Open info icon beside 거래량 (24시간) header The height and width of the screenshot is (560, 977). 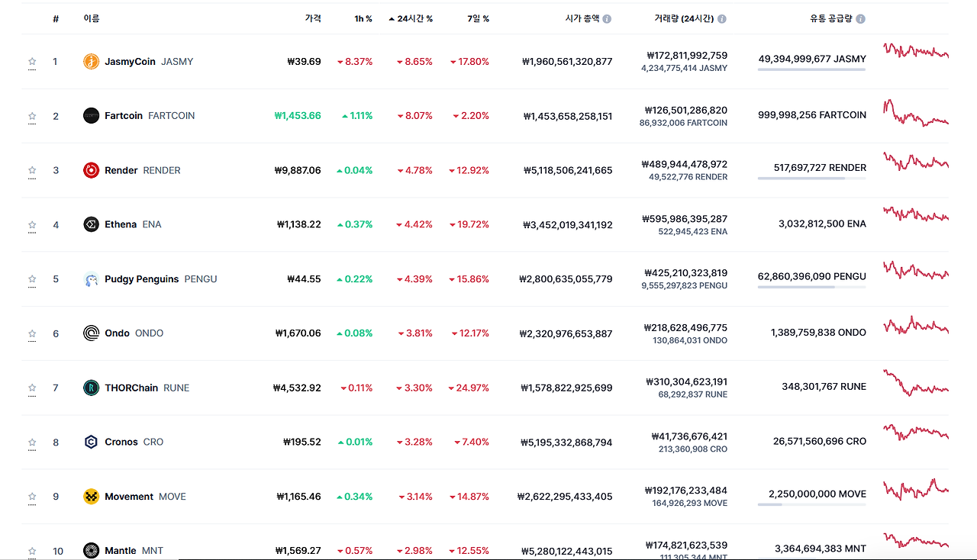coord(722,18)
